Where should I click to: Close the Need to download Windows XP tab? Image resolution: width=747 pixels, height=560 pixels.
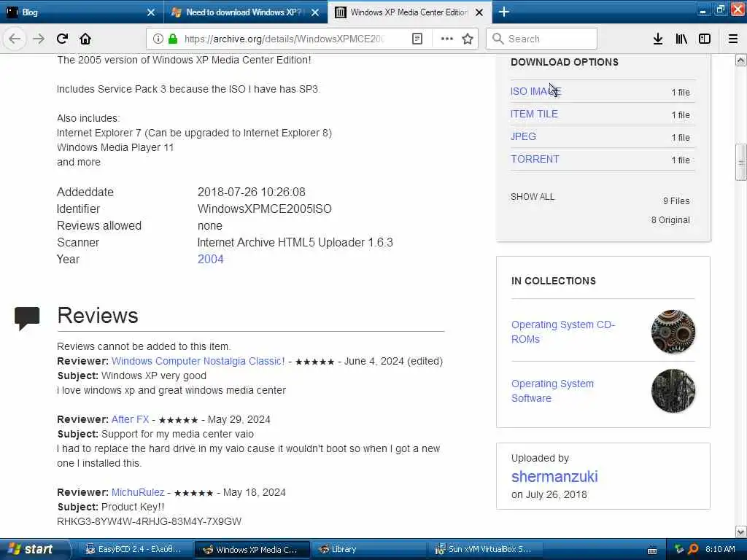(315, 12)
